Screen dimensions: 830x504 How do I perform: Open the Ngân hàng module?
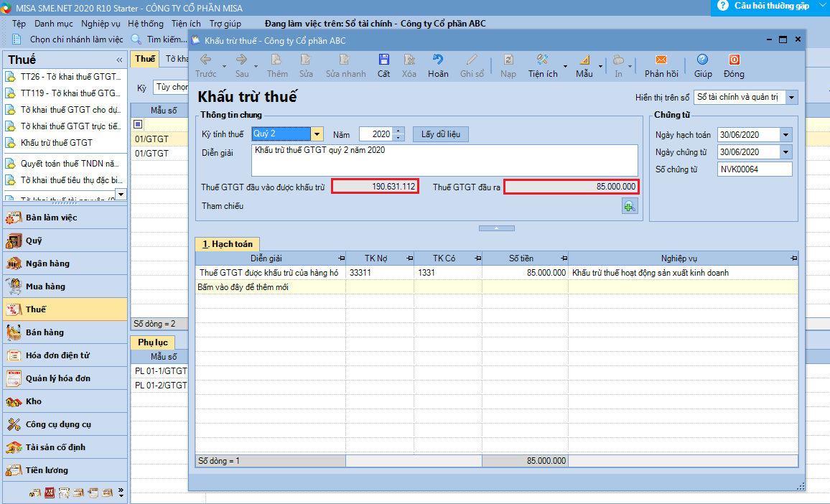(x=65, y=263)
